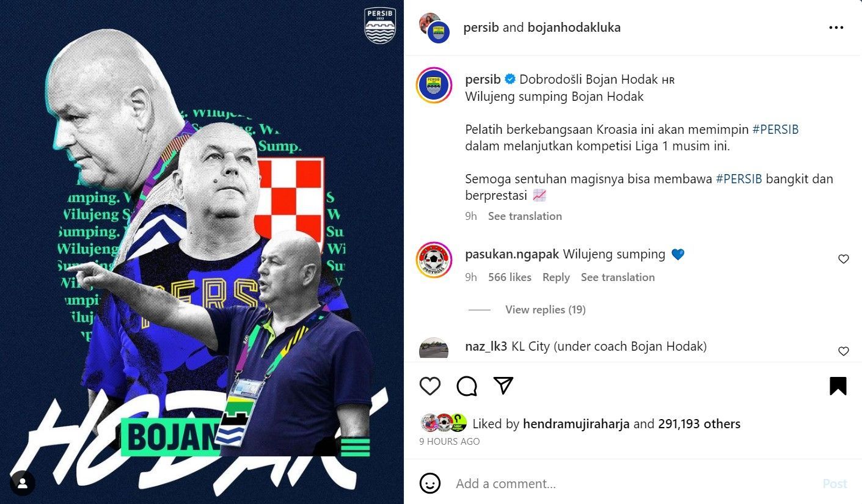This screenshot has width=862, height=504.
Task: Like the post with the heart icon
Action: [430, 386]
